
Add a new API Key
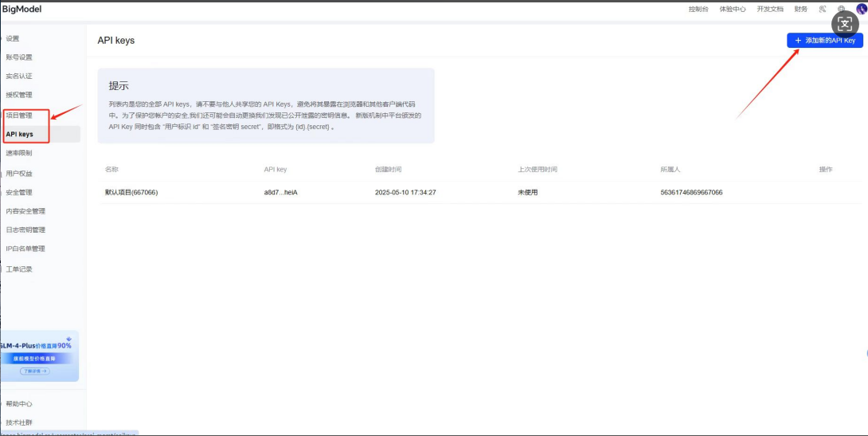click(x=824, y=40)
